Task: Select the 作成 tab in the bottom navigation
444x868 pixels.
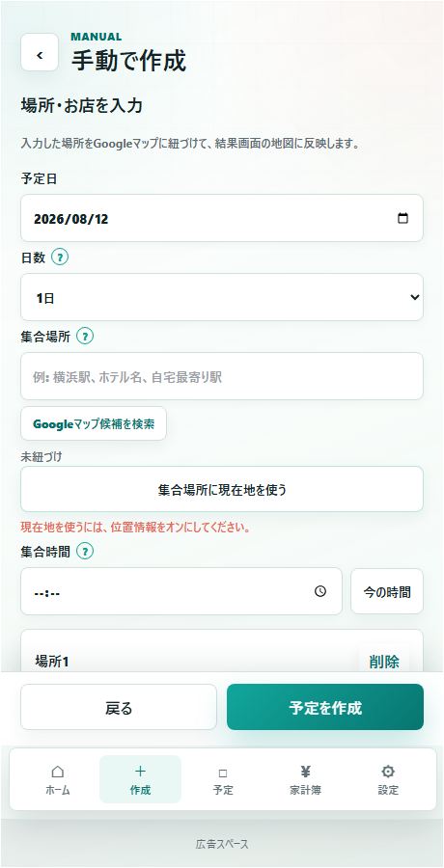Action: pos(140,780)
